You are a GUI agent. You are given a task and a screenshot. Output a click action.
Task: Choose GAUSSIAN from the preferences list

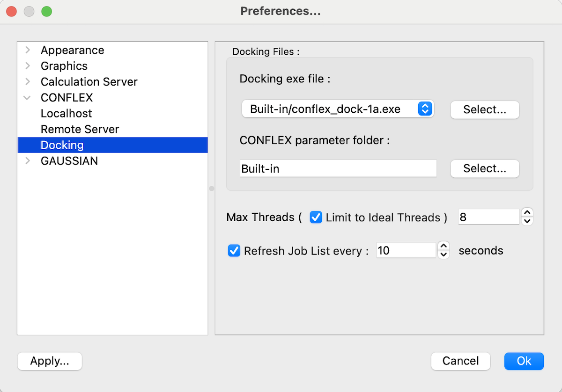(x=69, y=160)
